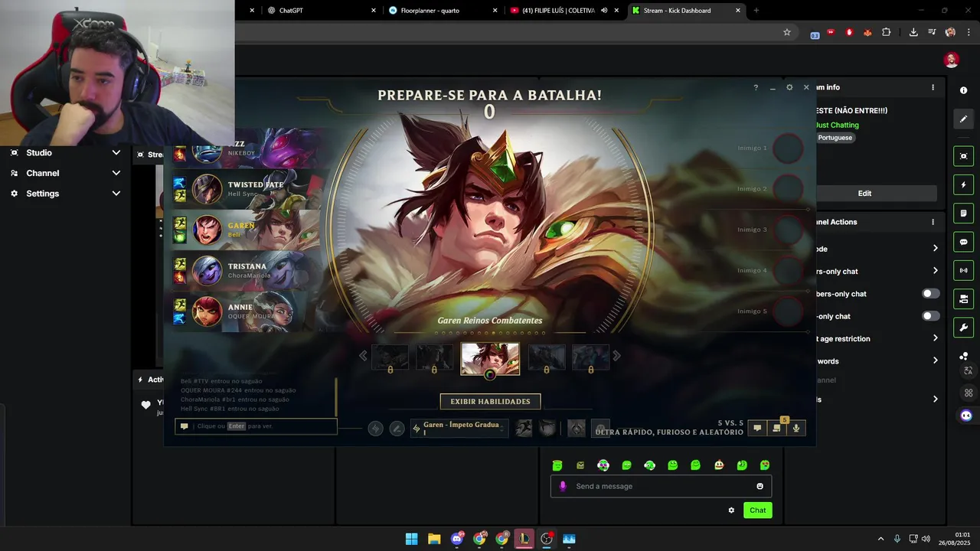The height and width of the screenshot is (551, 980).
Task: Bookmark page with star icon
Action: 786,32
